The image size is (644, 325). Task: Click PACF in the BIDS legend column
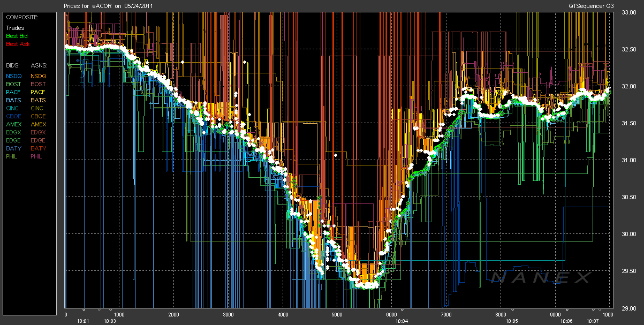14,92
